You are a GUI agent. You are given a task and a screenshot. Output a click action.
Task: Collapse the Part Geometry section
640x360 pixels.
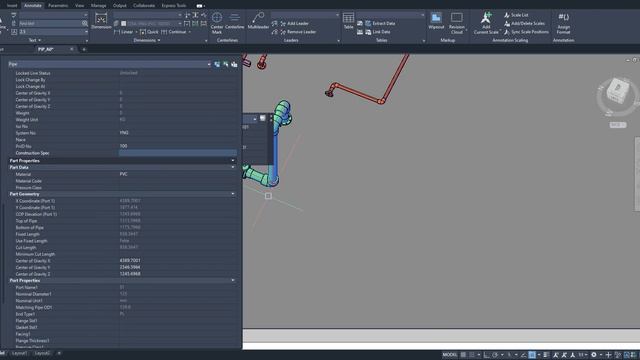pos(233,194)
